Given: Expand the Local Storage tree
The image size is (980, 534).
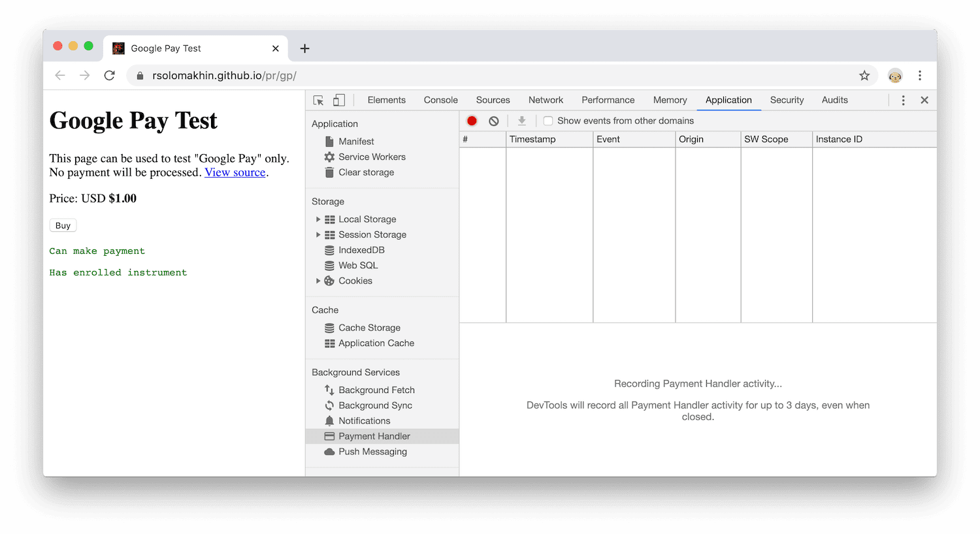Looking at the screenshot, I should [x=318, y=219].
